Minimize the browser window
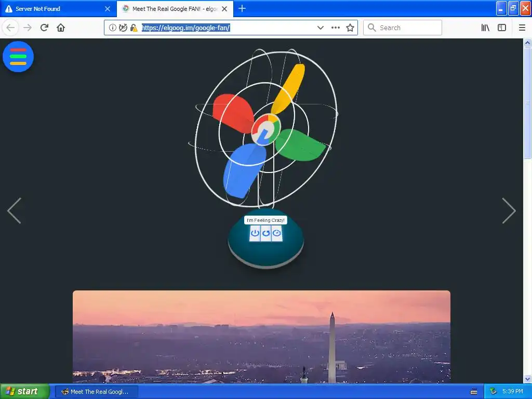 pyautogui.click(x=501, y=8)
